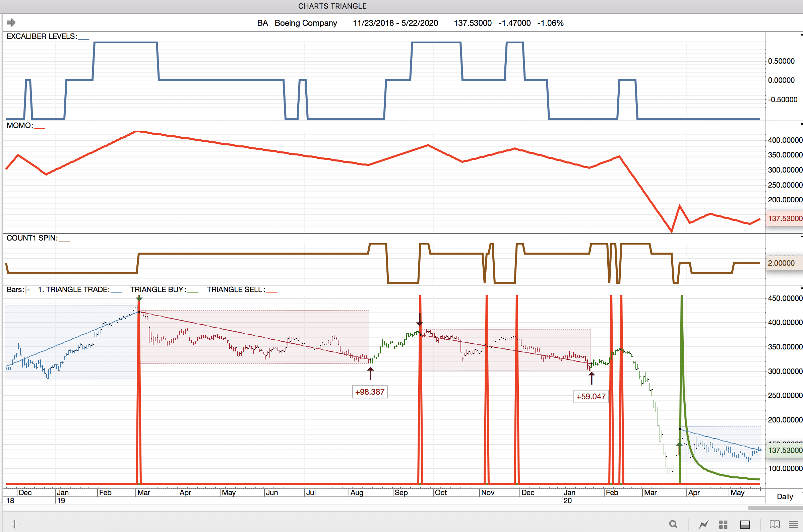Image resolution: width=803 pixels, height=532 pixels.
Task: Toggle the split bottom panel icon
Action: pyautogui.click(x=745, y=524)
